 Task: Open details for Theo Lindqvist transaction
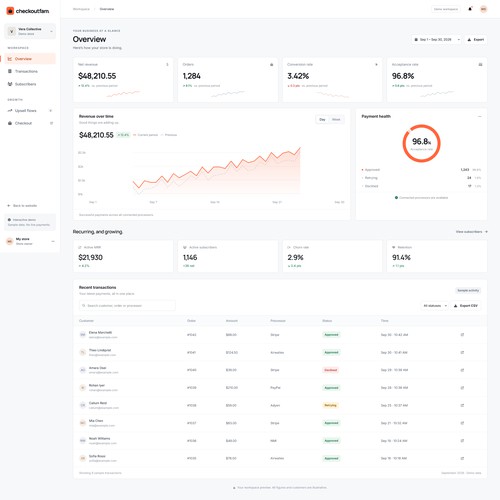[462, 352]
